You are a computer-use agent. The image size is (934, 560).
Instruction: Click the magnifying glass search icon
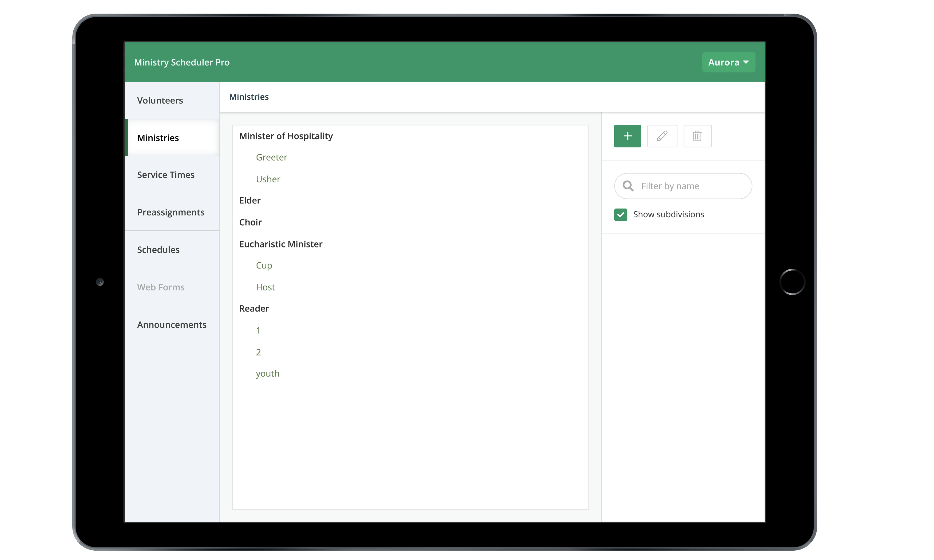(628, 186)
